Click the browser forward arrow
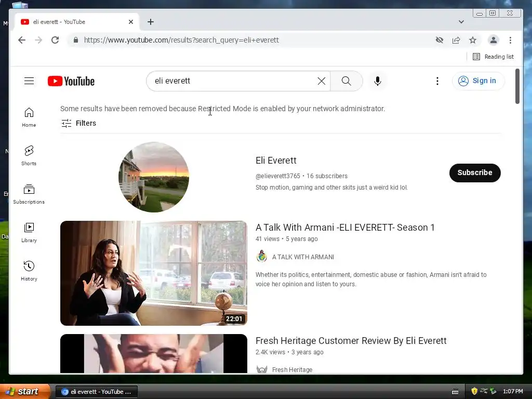This screenshot has width=532, height=399. [x=38, y=40]
